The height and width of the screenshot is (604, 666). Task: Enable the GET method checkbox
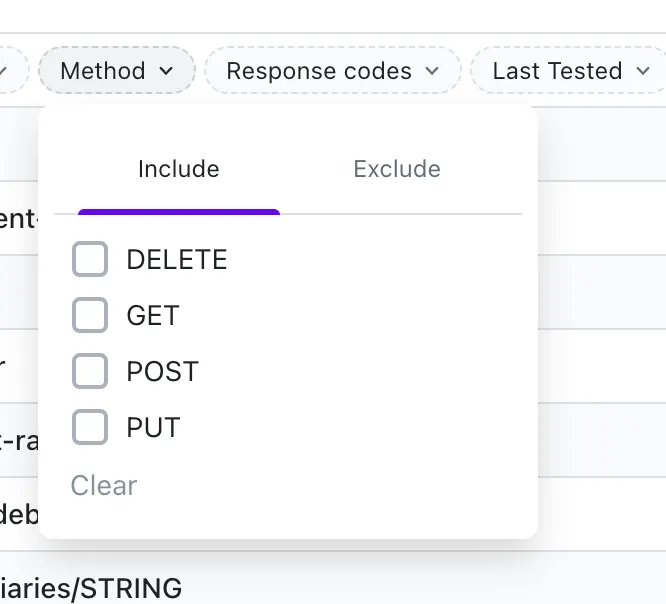pos(90,316)
